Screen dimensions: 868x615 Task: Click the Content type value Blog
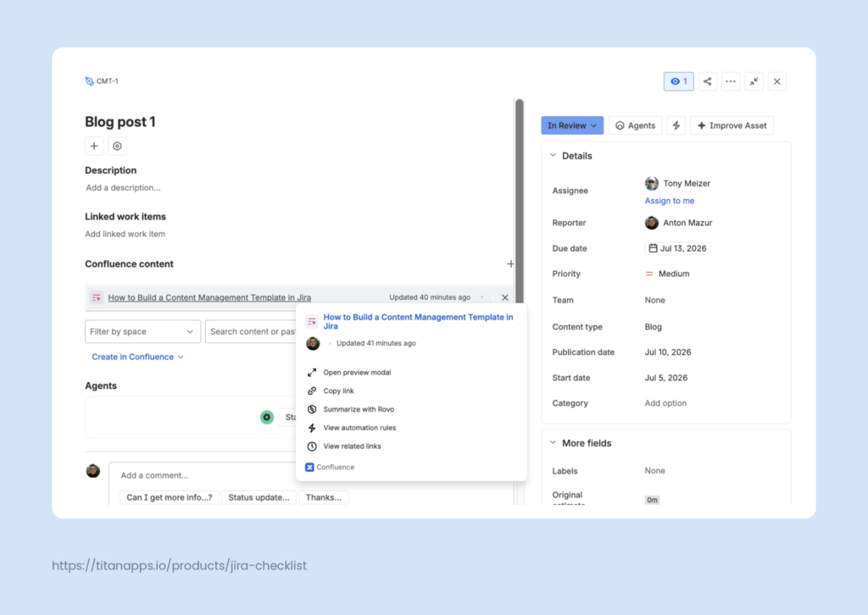point(654,327)
